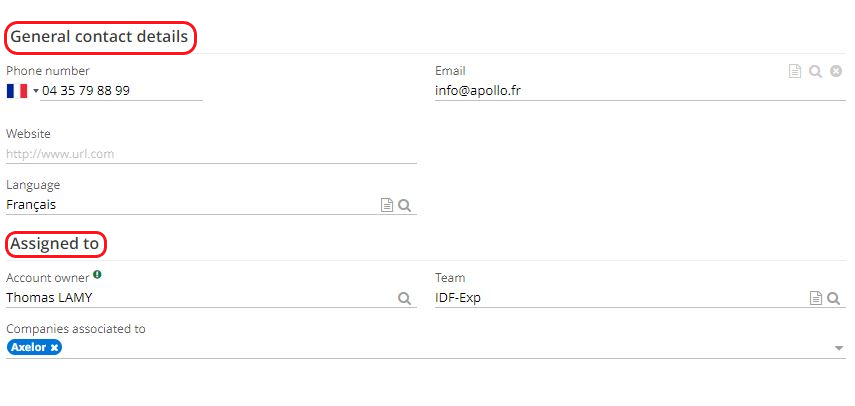Open the Email record details icon

795,71
